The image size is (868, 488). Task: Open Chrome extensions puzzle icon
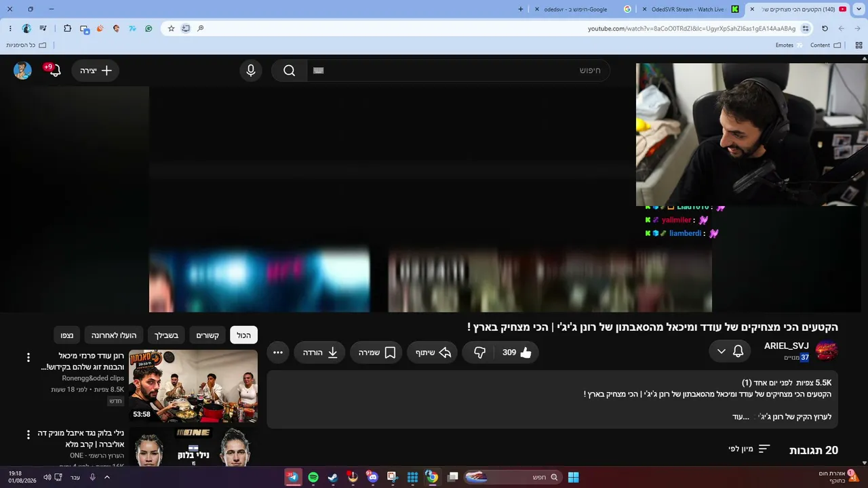(x=67, y=28)
